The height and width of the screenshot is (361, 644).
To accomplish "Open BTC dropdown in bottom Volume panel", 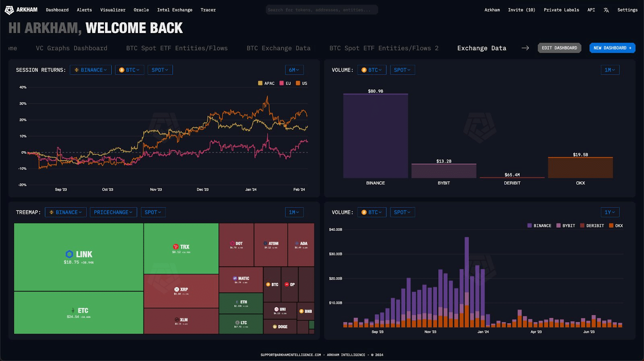I will [372, 212].
